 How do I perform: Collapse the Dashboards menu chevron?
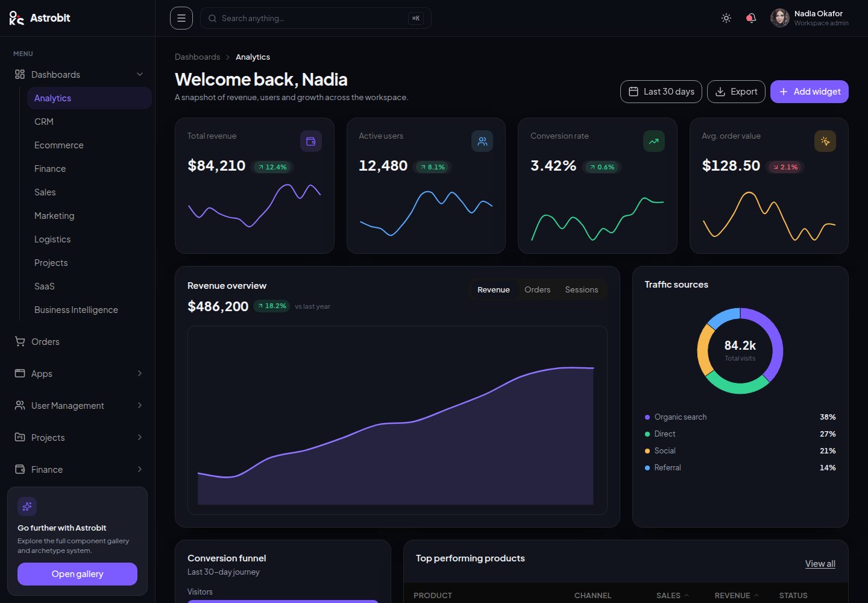coord(140,74)
